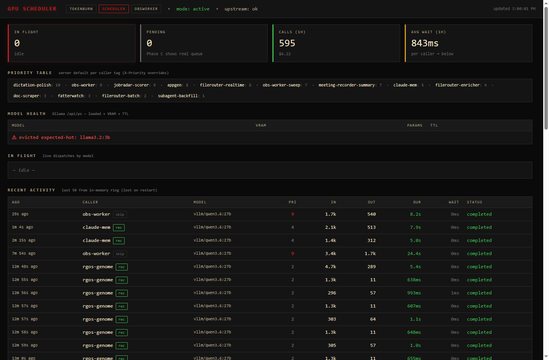Click meeting-recorder-summary in the priority table
549x360 pixels.
pyautogui.click(x=347, y=85)
